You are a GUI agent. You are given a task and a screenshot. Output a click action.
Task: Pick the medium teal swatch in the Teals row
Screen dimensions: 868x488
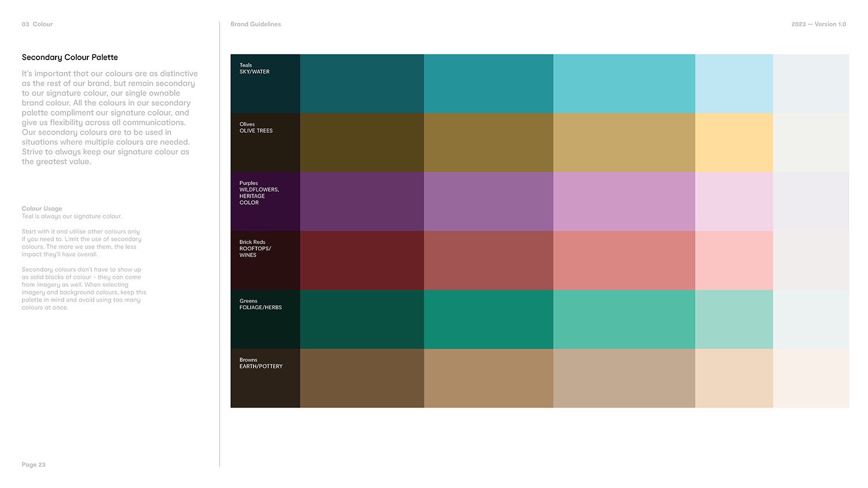tap(488, 83)
